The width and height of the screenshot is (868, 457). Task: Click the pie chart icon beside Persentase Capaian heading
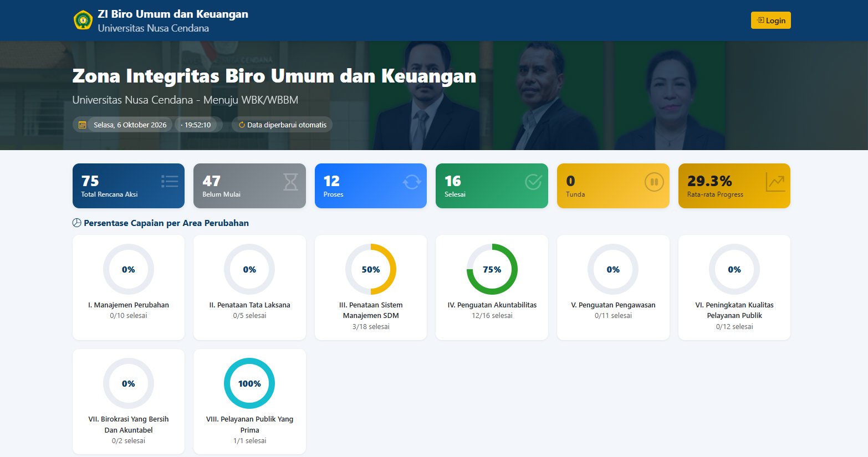point(77,223)
